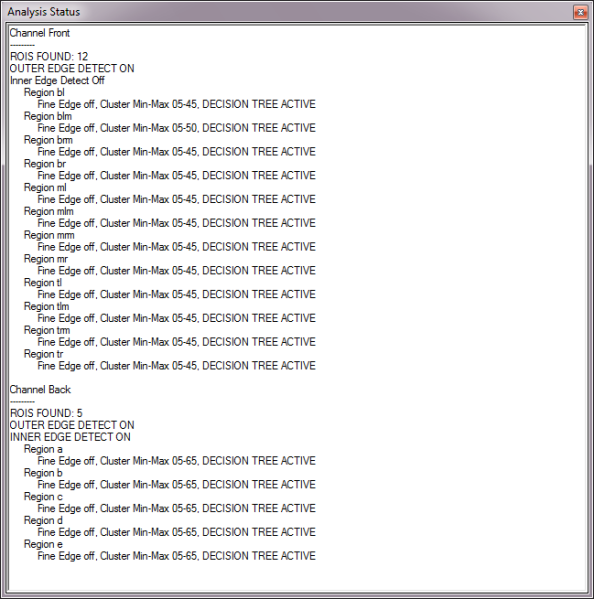Select the 'Region ml' entry
This screenshot has height=599, width=594.
[45, 188]
